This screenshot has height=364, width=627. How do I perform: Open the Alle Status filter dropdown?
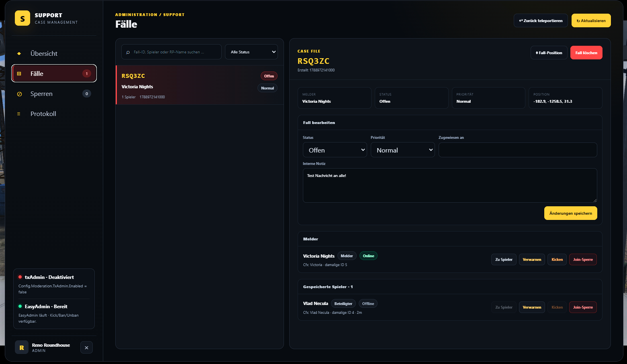pyautogui.click(x=251, y=52)
